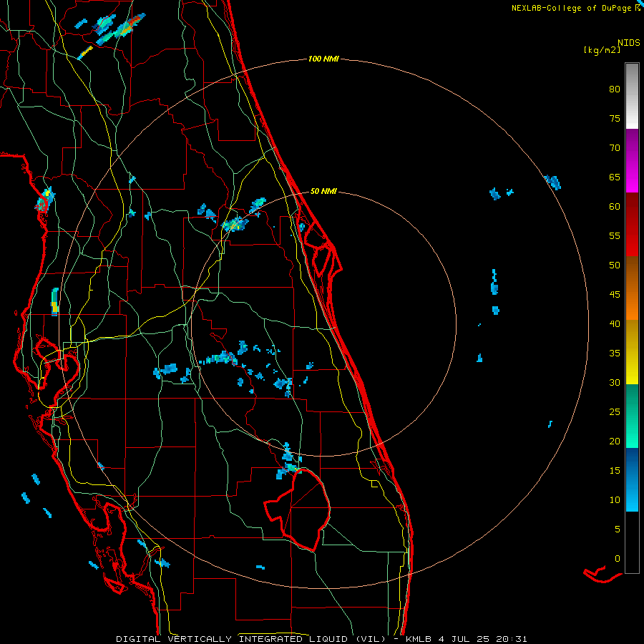Pick the green segment of the color bar

tap(632, 416)
